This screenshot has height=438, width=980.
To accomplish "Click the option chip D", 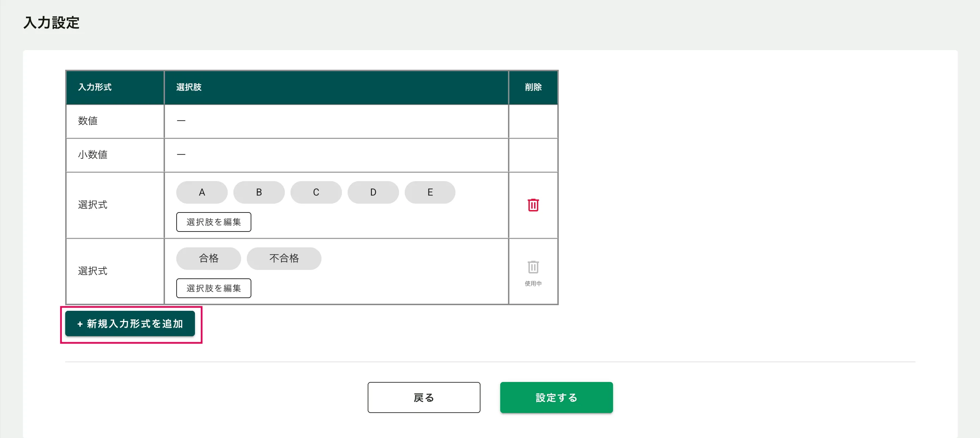I will pyautogui.click(x=373, y=192).
